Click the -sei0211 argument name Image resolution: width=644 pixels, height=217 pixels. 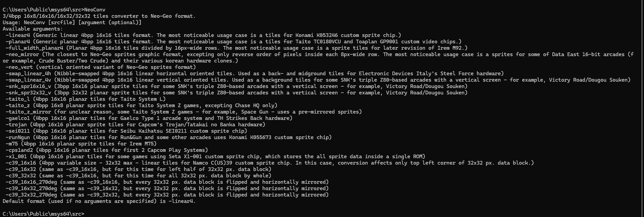[x=18, y=131]
